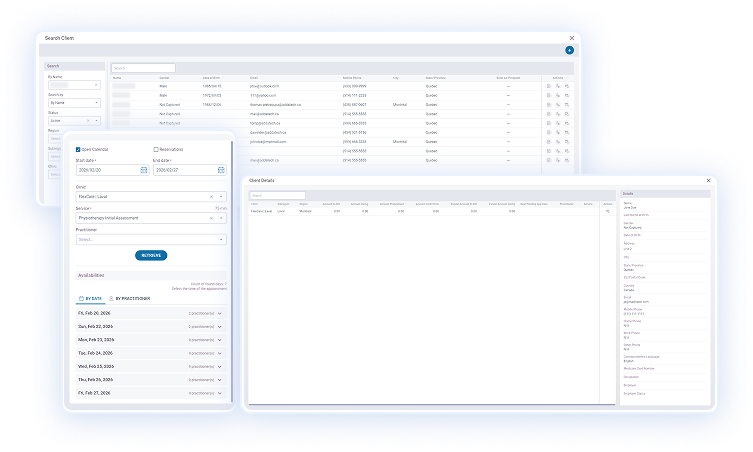Uncheck the Open Calendar checkbox
Screen dimensions: 753x452
(x=78, y=149)
